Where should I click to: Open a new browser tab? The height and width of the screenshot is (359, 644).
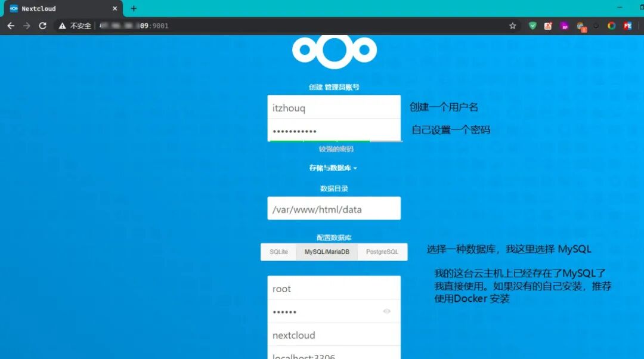pos(134,8)
